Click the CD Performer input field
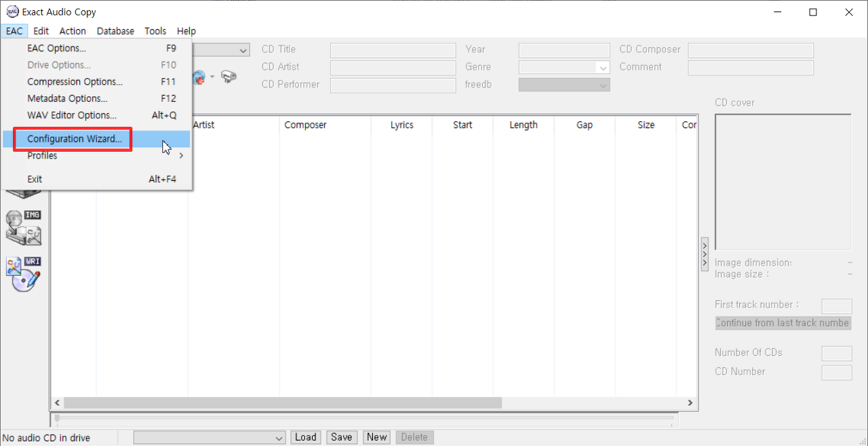 coord(393,85)
